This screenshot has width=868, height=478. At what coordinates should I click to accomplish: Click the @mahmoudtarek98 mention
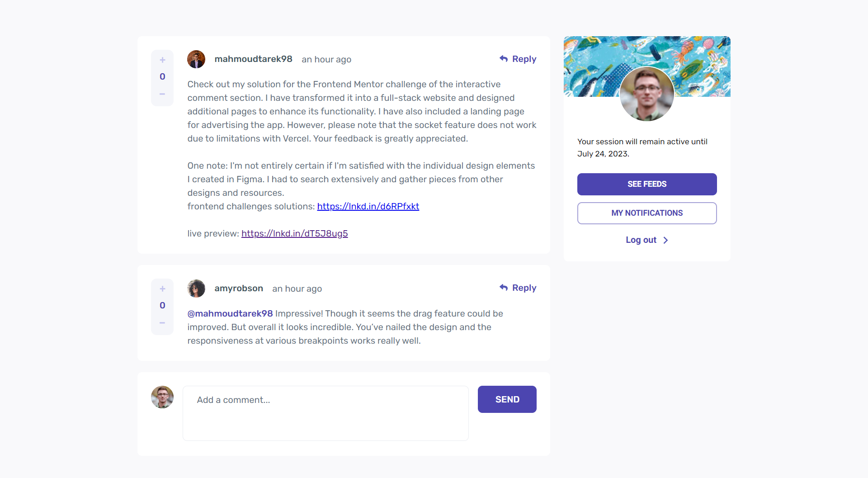coord(230,313)
